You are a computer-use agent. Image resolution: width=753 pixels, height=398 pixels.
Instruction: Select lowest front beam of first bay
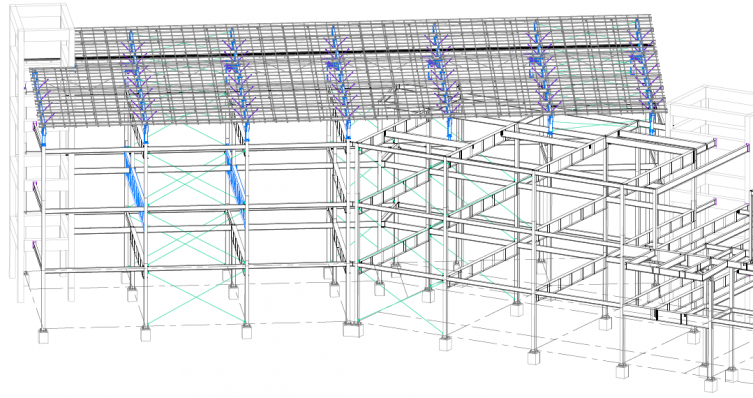pyautogui.click(x=94, y=270)
